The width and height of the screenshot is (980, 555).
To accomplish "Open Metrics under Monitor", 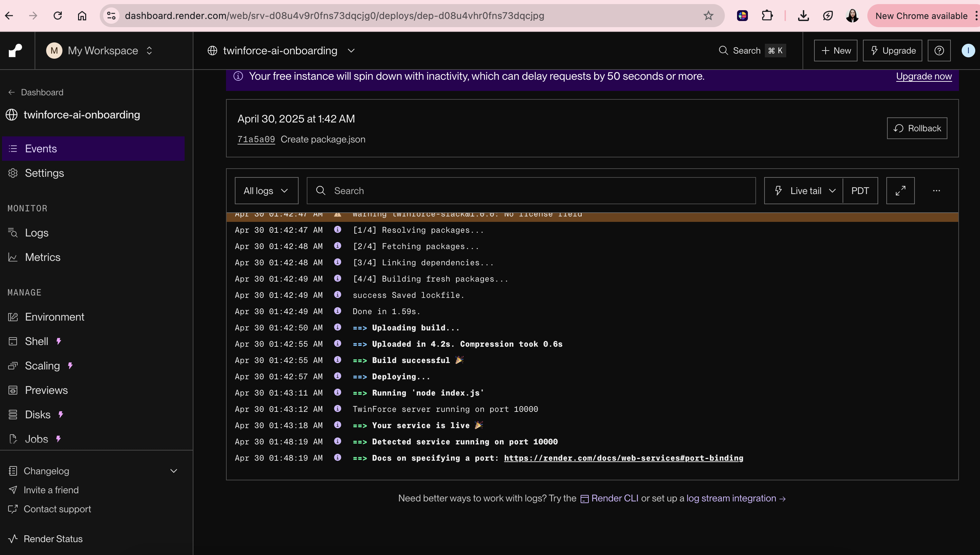I will [x=43, y=257].
